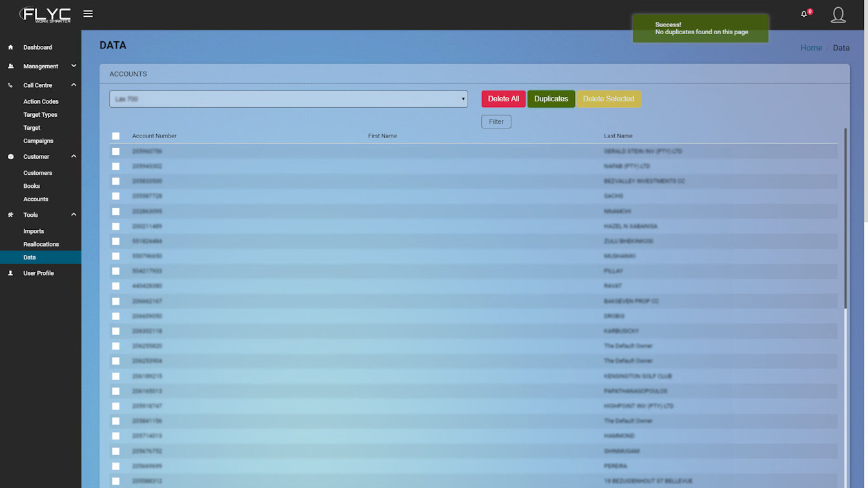Tick the checkbox for the DROBIS row
The image size is (868, 488).
coord(116,316)
